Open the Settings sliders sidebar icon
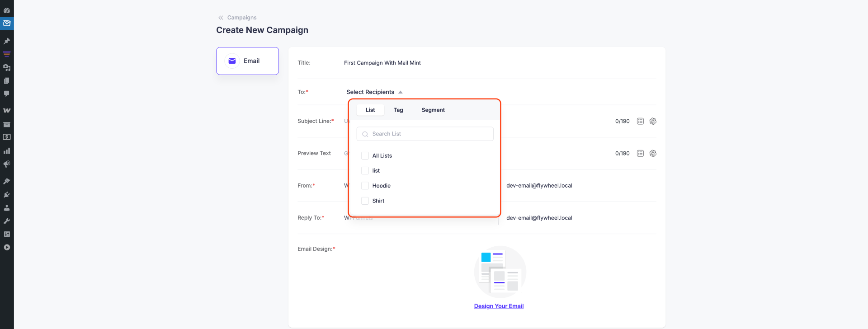This screenshot has width=868, height=329. [x=7, y=234]
